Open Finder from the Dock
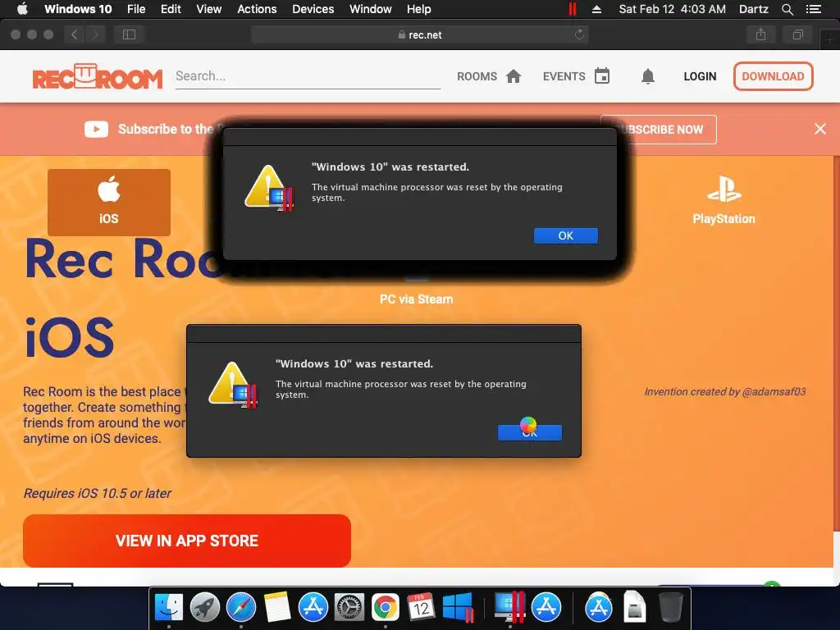 point(169,608)
